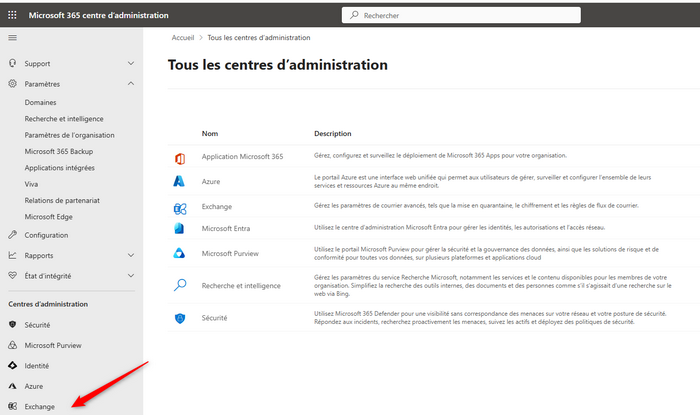
Task: Open Microsoft 365 Backup in sidebar
Action: point(59,151)
